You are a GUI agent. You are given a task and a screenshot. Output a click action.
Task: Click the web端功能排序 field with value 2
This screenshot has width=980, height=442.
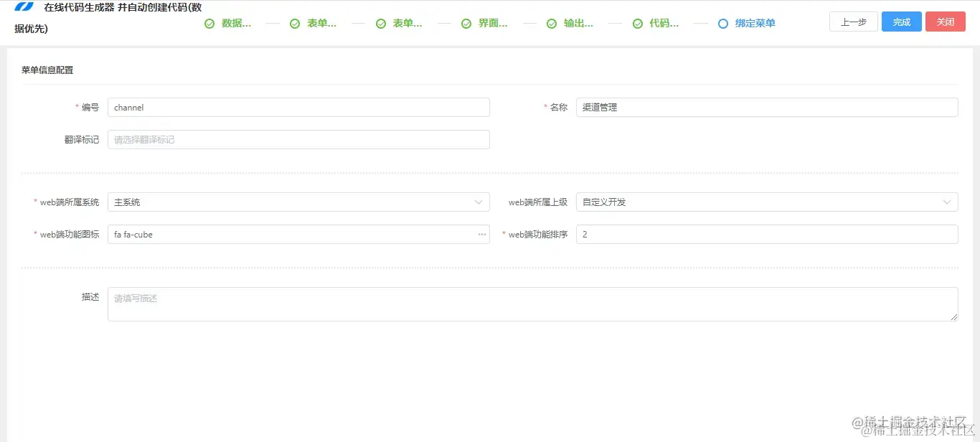click(x=767, y=234)
